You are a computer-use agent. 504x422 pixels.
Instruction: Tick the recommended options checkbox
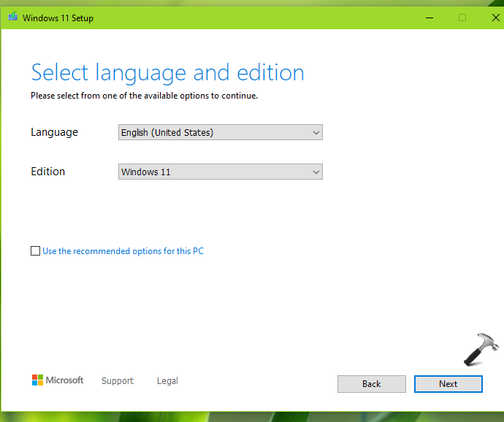point(35,251)
